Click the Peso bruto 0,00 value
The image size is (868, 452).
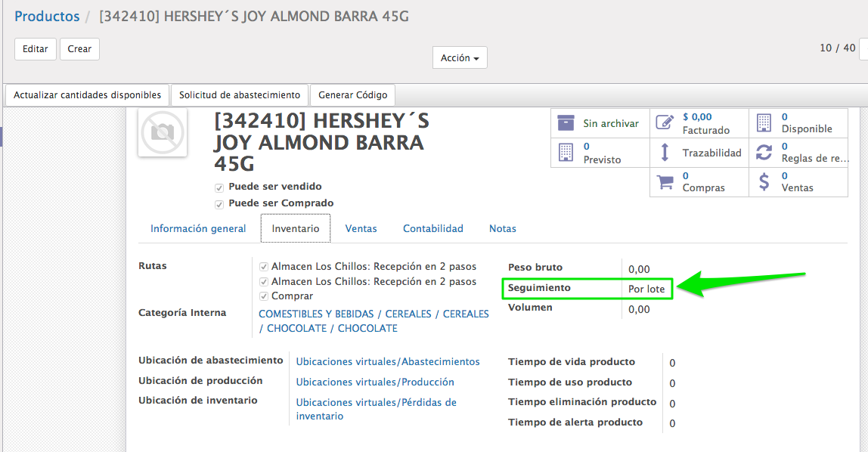pyautogui.click(x=639, y=269)
